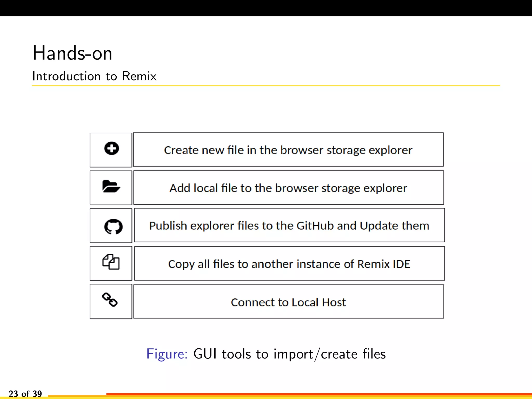Click the 'Hands-on' slide title
Viewport: 532px width, 399px height.
pyautogui.click(x=72, y=53)
